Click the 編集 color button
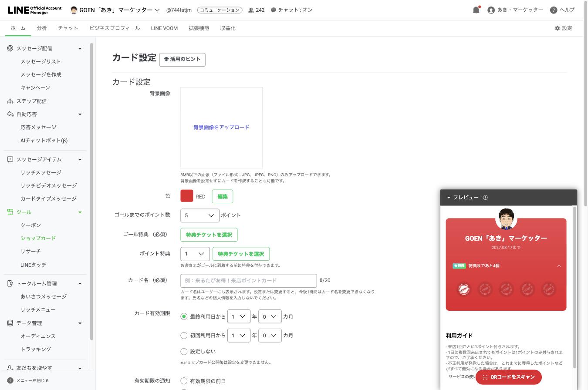Viewport: 588px width, 390px height. point(223,196)
